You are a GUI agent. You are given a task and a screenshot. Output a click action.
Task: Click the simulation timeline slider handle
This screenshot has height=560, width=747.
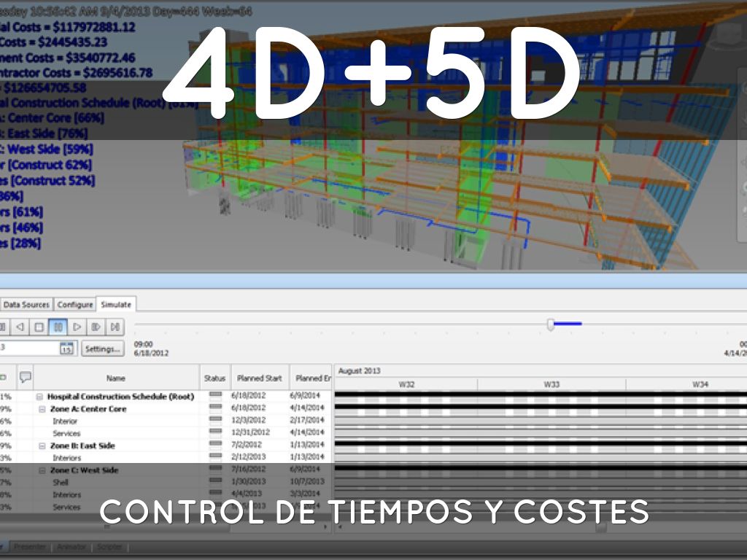pos(551,325)
